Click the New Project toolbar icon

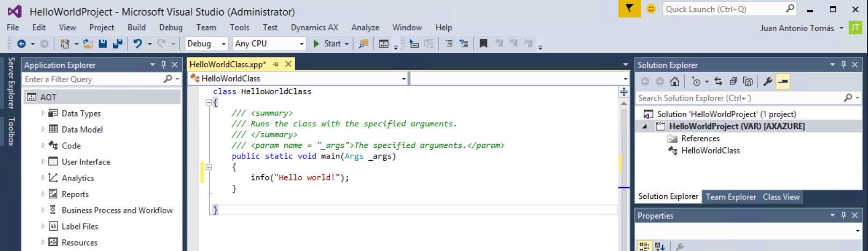65,44
